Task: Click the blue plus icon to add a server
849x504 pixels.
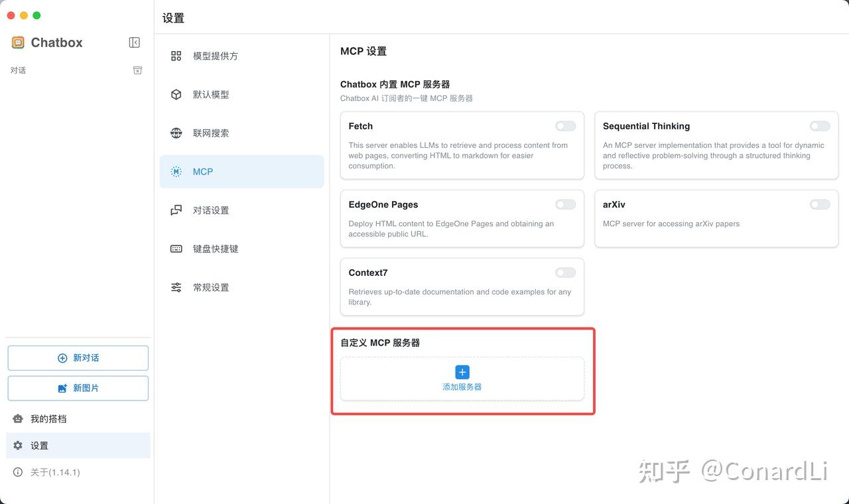Action: click(462, 372)
